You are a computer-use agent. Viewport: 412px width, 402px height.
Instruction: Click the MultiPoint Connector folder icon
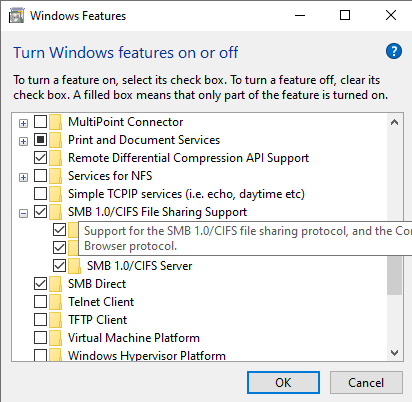click(55, 122)
